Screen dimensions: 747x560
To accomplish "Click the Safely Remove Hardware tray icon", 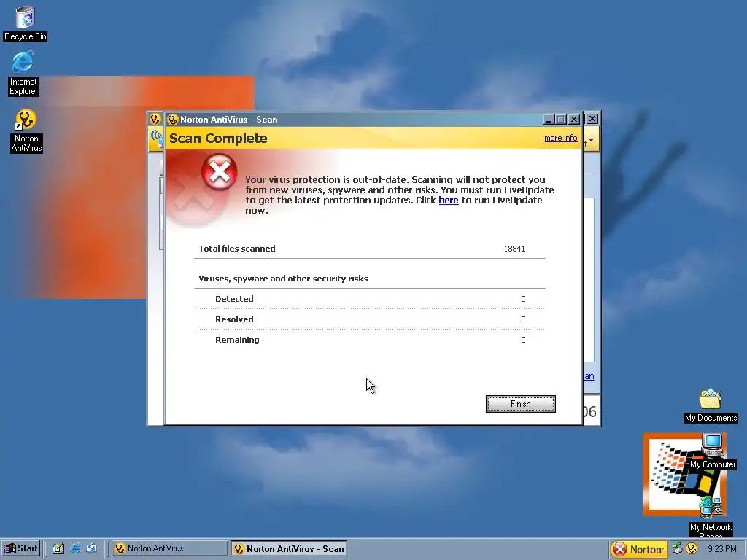I will click(678, 548).
